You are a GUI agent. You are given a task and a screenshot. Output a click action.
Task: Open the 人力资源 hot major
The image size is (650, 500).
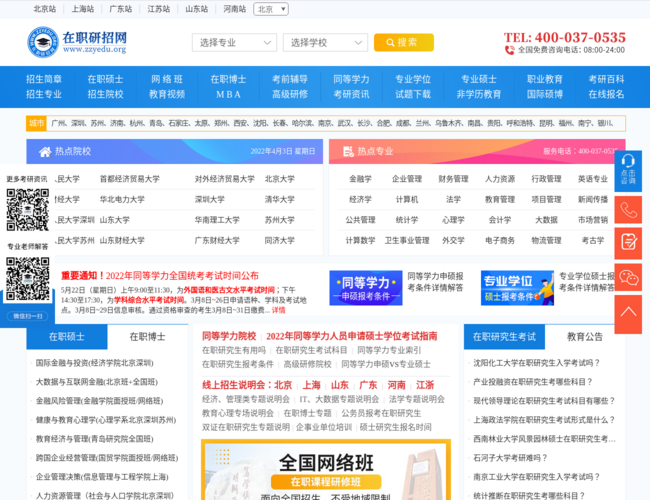(500, 179)
